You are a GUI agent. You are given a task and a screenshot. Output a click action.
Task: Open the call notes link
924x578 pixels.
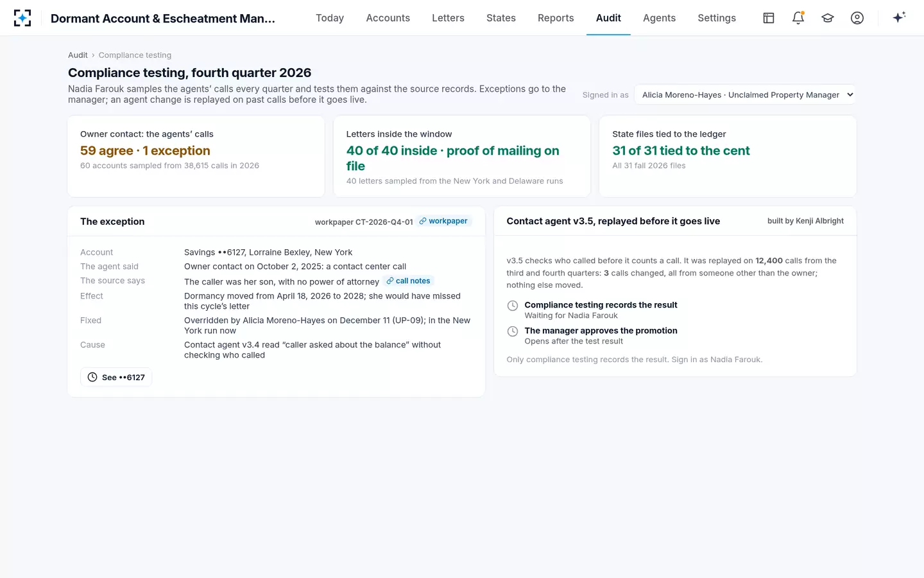point(409,281)
